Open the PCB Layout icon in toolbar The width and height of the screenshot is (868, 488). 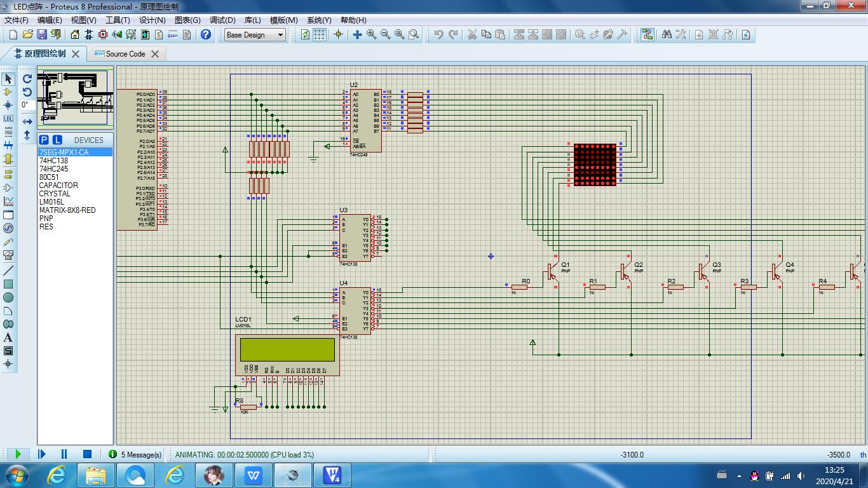103,34
